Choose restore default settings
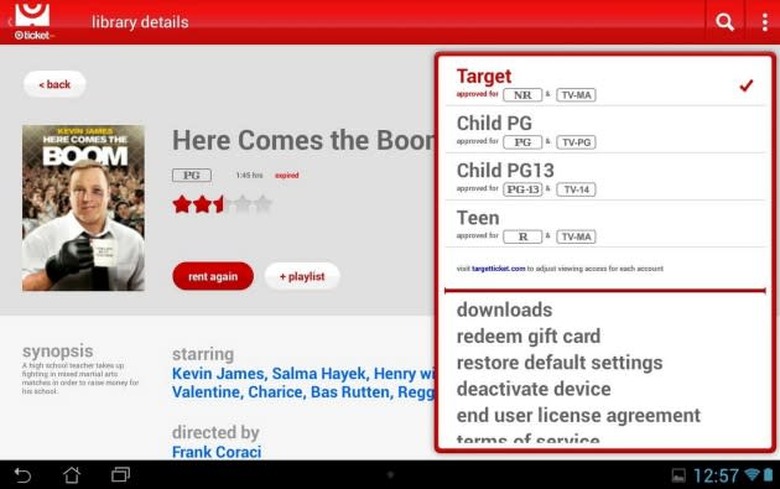 click(x=559, y=362)
